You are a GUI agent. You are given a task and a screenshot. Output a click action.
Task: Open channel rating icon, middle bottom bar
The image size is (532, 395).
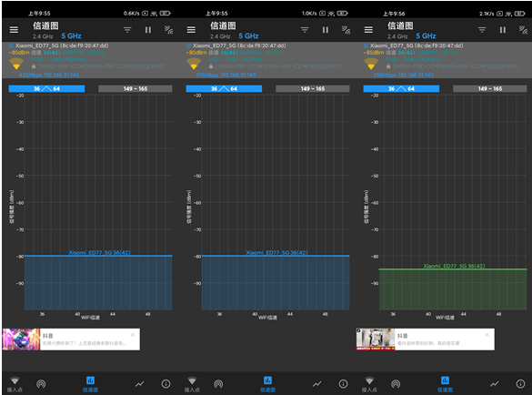point(218,384)
